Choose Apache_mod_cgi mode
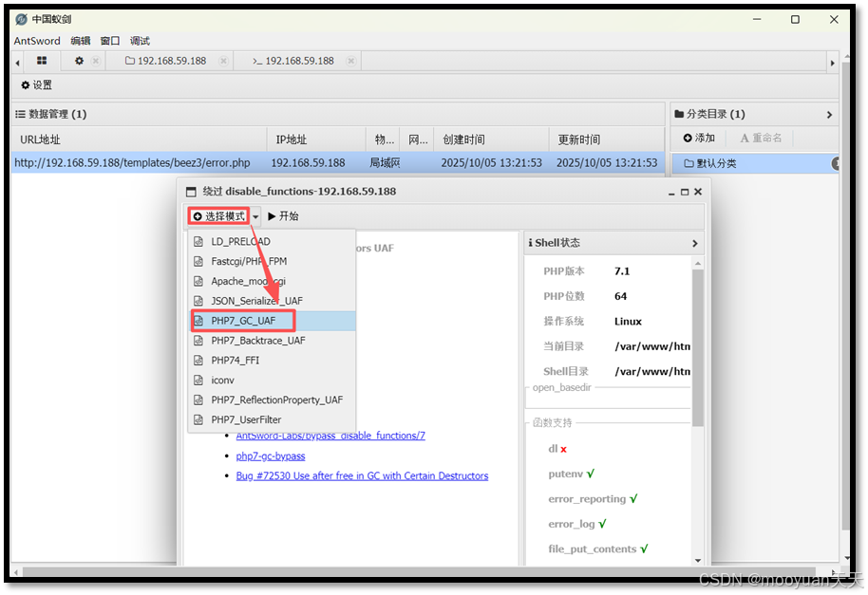This screenshot has height=595, width=868. coord(273,281)
